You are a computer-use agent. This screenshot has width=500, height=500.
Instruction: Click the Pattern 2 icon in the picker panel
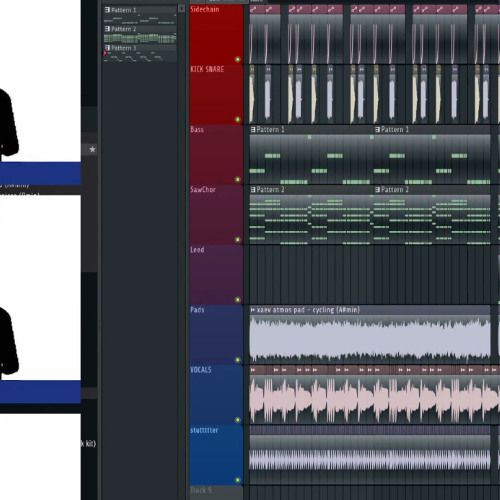click(107, 29)
